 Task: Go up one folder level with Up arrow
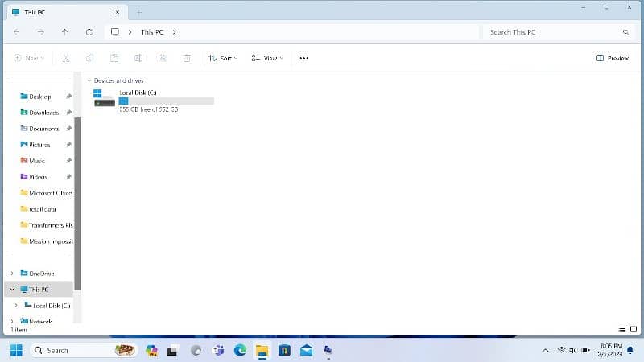[64, 31]
